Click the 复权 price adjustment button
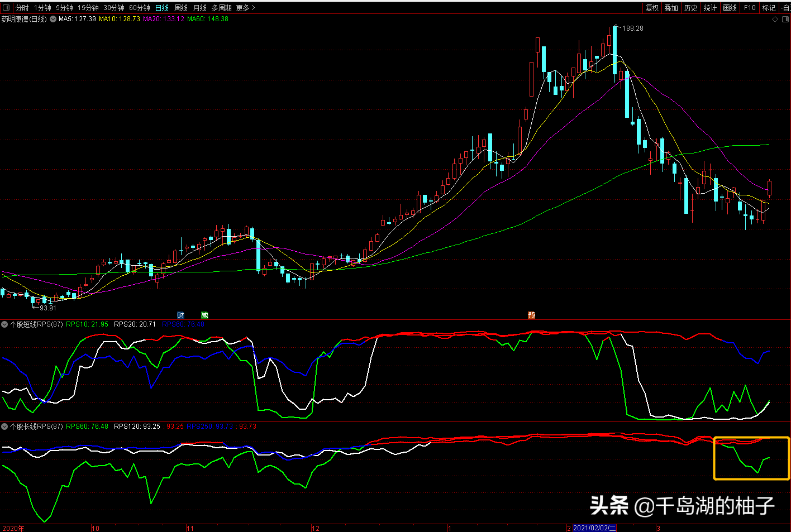The height and width of the screenshot is (532, 791). (652, 8)
